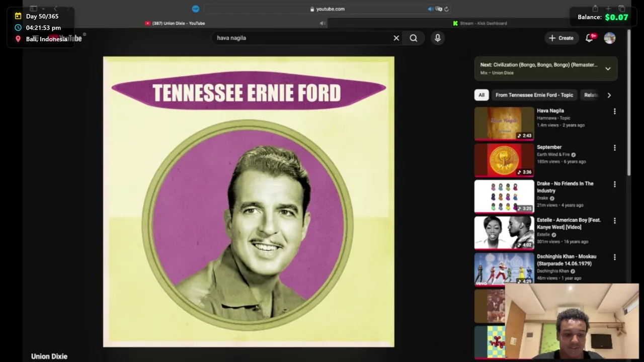Click the page vertical scrollbar
644x362 pixels.
628,103
